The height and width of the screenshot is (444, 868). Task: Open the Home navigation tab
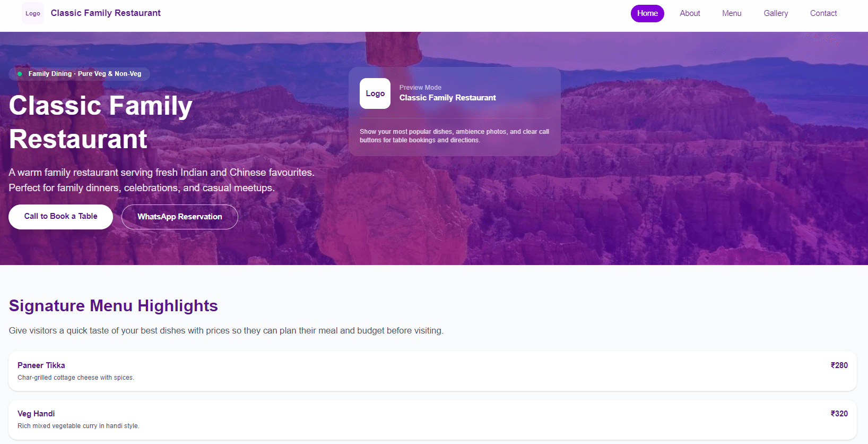[647, 13]
